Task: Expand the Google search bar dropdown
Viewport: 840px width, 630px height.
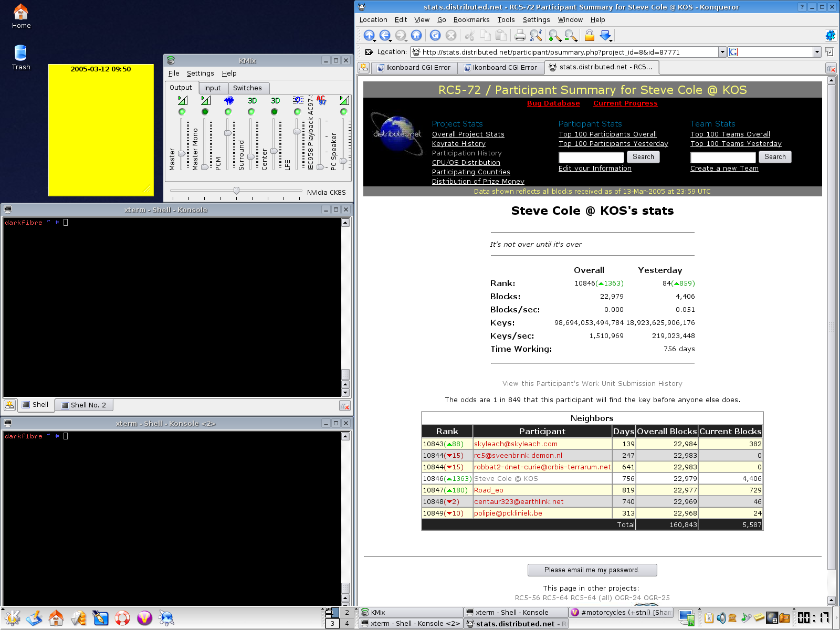Action: tap(817, 52)
